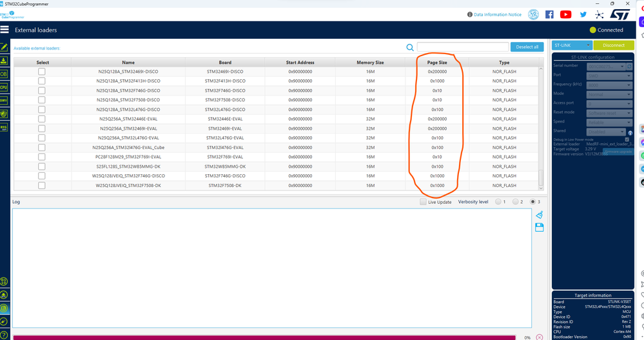Screen dimensions: 644x340
Task: Sort by the Start Address column header
Action: click(300, 63)
